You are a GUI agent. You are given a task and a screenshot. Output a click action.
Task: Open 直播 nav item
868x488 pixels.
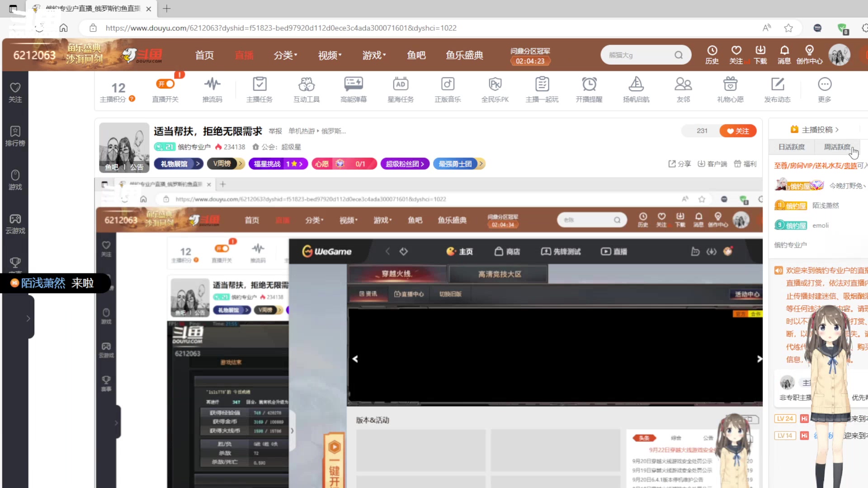[x=244, y=55]
